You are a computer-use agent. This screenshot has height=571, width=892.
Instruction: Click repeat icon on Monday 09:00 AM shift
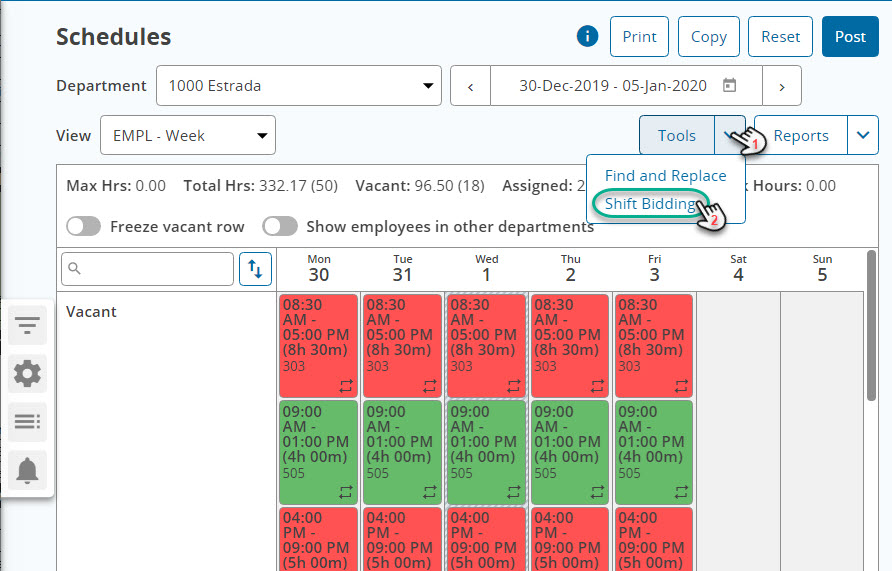coord(346,492)
